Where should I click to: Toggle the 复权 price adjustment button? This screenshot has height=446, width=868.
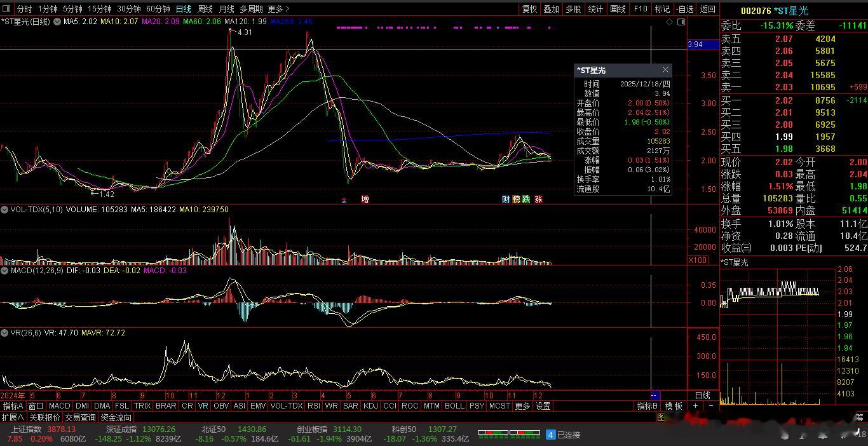tap(529, 9)
